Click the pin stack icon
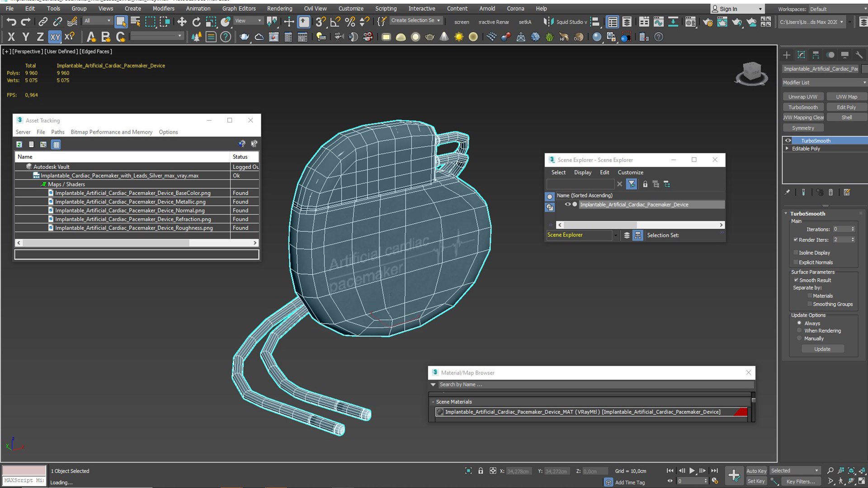The height and width of the screenshot is (488, 868). pyautogui.click(x=787, y=192)
